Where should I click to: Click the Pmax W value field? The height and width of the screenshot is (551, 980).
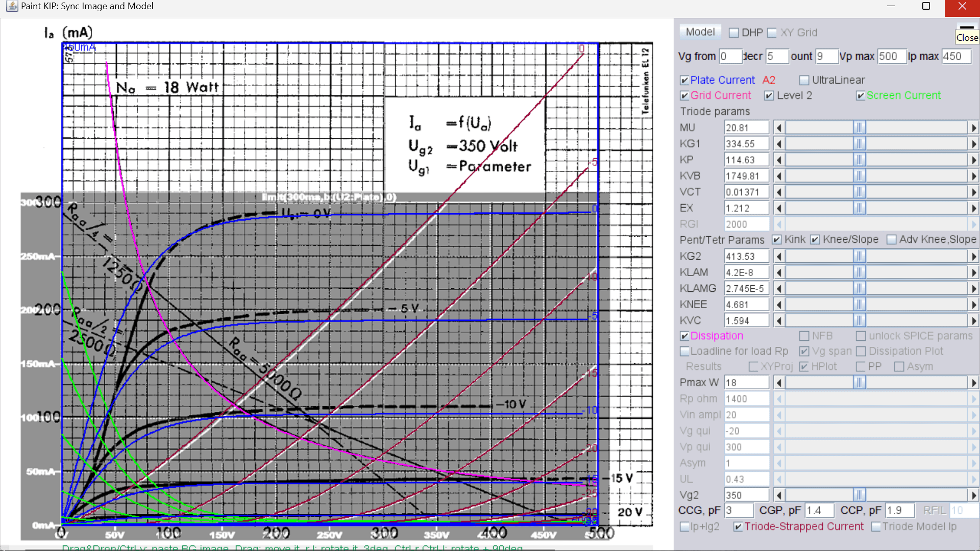[x=747, y=383]
